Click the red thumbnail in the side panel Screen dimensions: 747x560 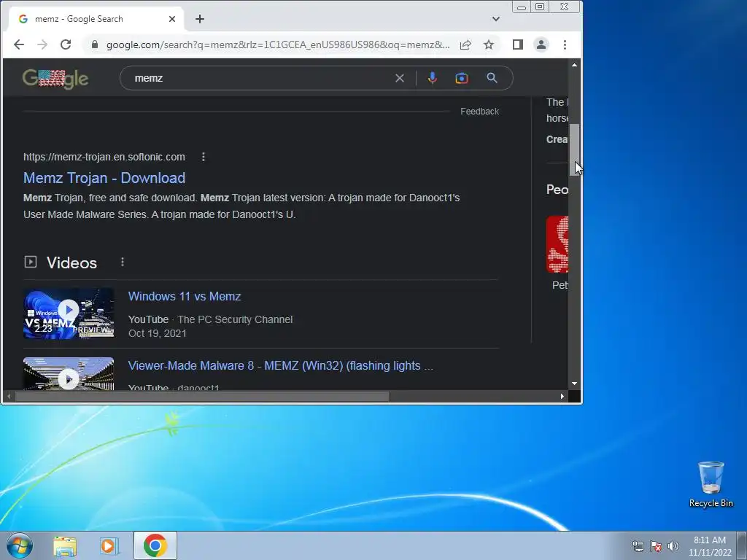point(557,244)
